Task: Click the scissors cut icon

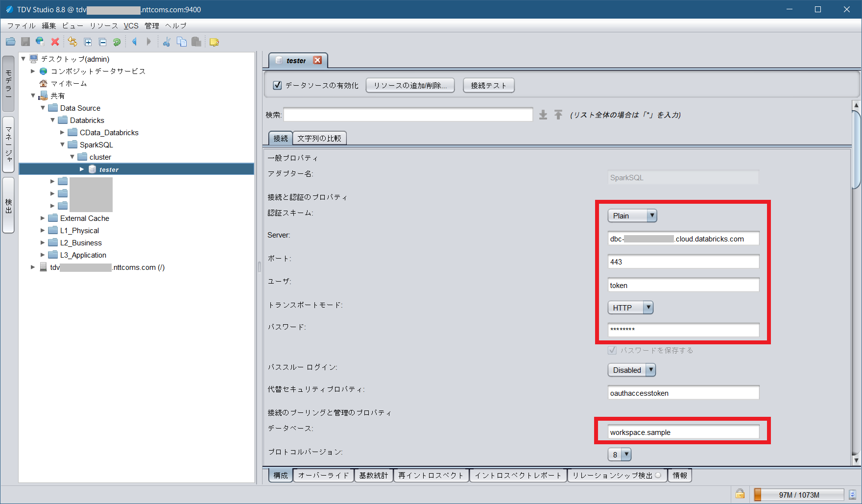Action: (167, 42)
